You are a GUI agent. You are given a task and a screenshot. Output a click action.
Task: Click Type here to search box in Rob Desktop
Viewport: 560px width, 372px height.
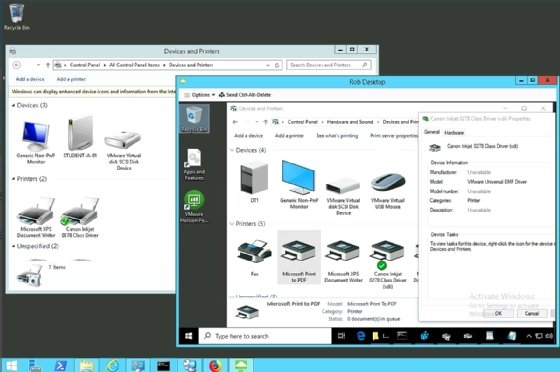[265, 336]
